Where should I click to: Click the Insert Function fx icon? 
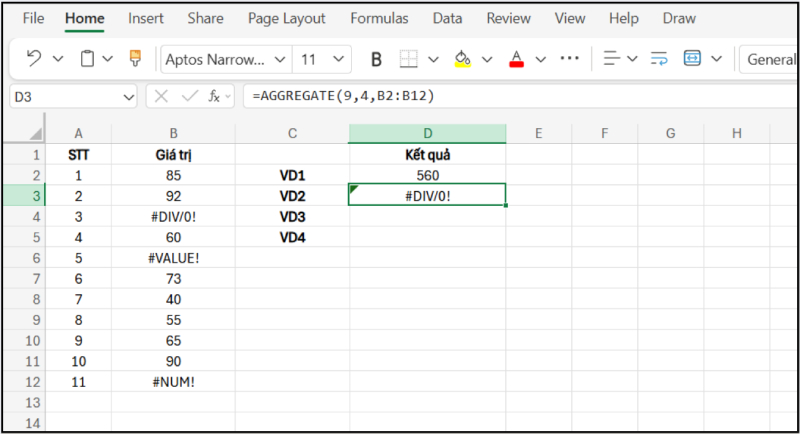(x=214, y=96)
